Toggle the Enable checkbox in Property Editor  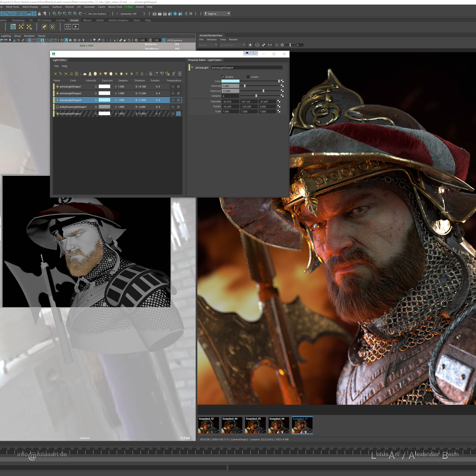point(223,77)
